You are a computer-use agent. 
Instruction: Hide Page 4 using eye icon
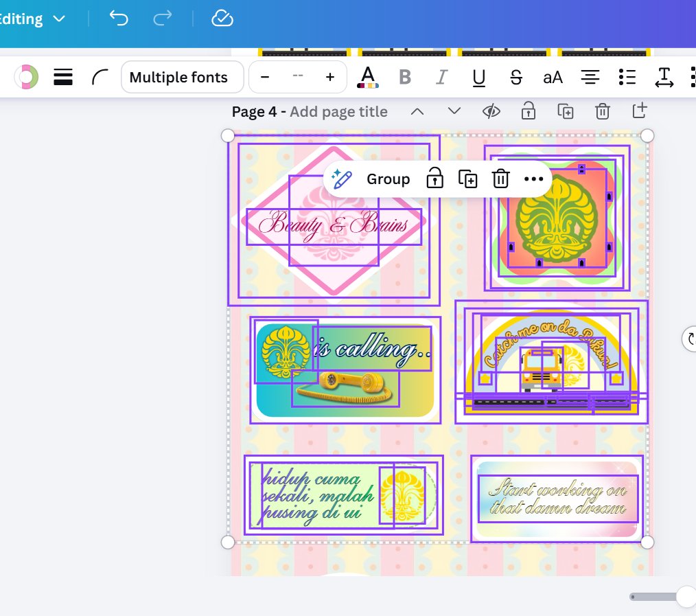[x=491, y=111]
